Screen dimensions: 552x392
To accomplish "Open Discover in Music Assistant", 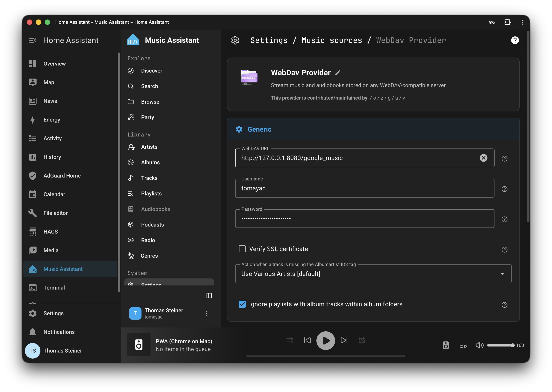I will click(169, 71).
